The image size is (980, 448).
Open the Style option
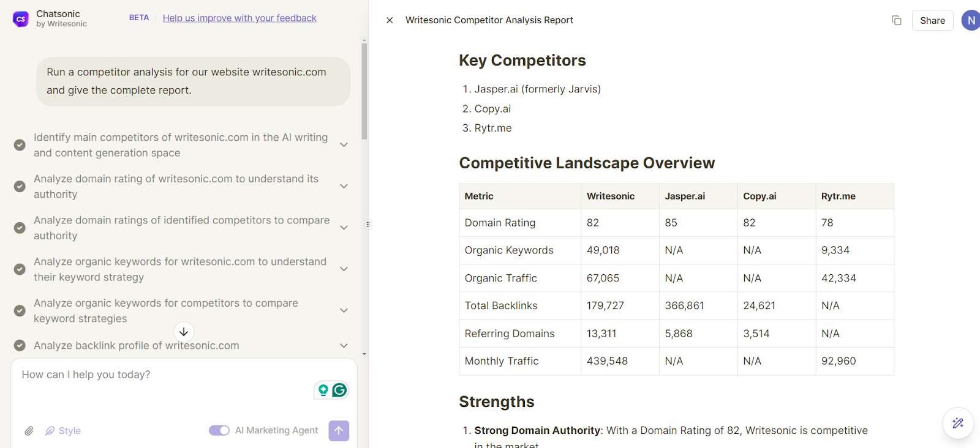[x=63, y=431]
